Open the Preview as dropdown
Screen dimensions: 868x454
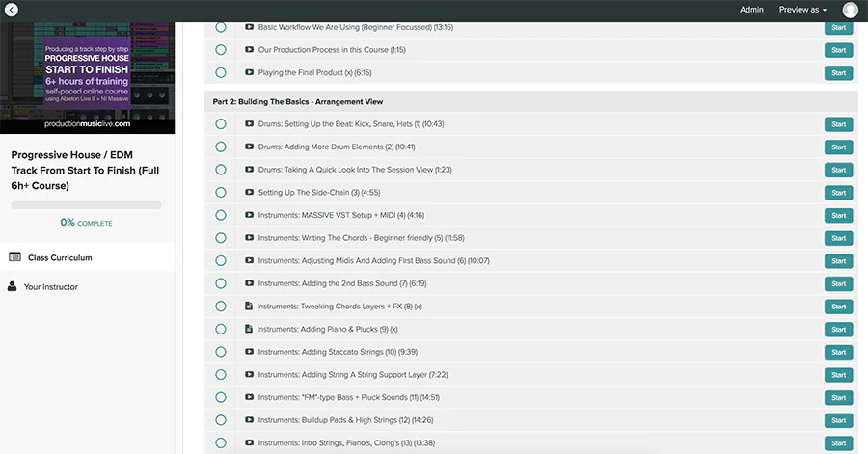click(x=801, y=10)
